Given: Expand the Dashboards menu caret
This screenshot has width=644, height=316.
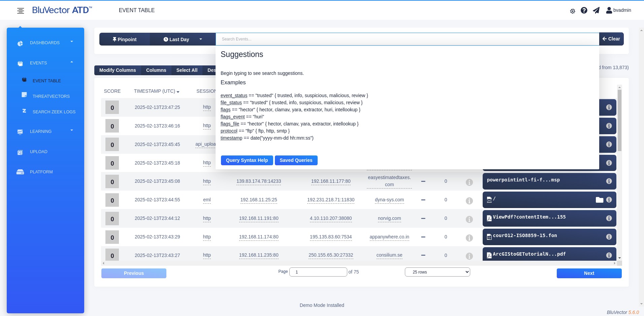Looking at the screenshot, I should coord(72,42).
